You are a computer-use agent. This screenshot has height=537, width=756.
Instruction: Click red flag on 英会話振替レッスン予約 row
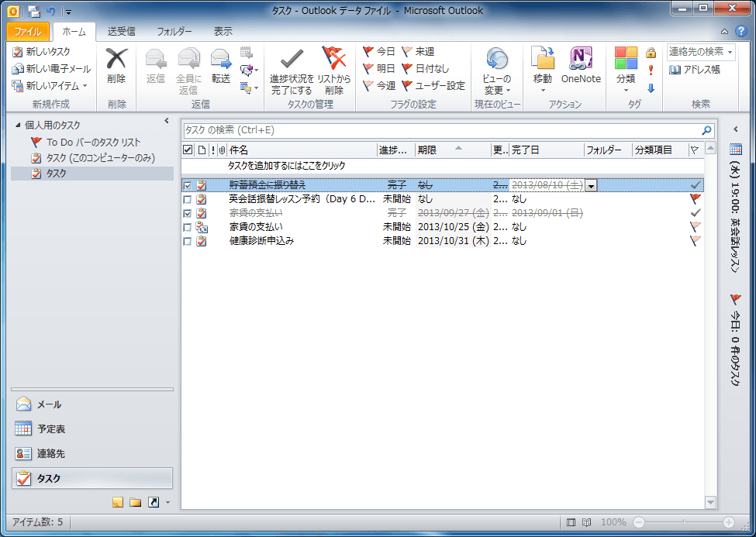tap(696, 198)
